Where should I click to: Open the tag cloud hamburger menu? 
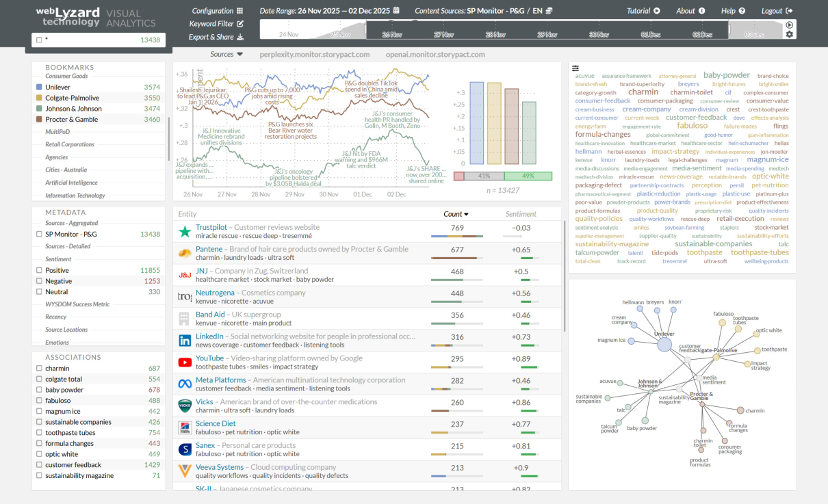coord(575,68)
